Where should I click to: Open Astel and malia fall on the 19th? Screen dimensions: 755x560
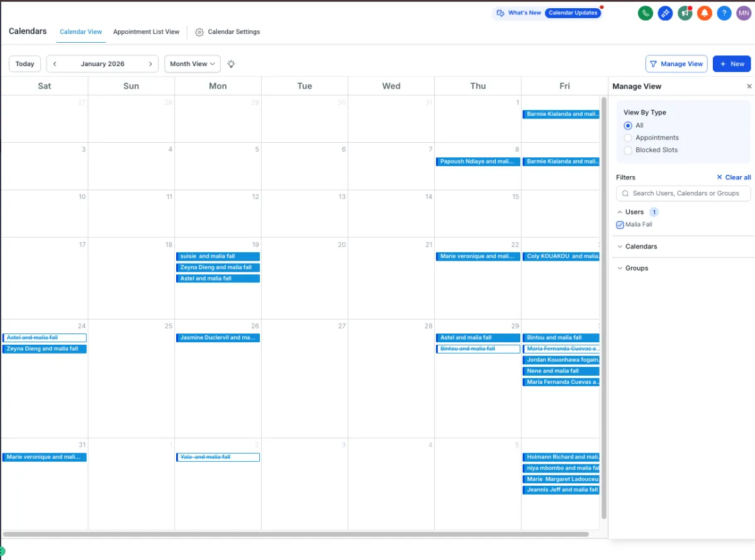(x=218, y=278)
